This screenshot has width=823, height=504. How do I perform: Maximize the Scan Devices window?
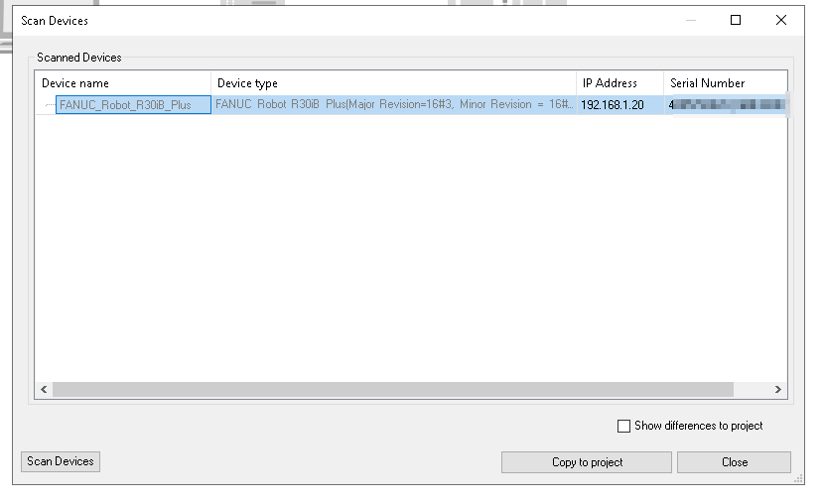coord(736,20)
